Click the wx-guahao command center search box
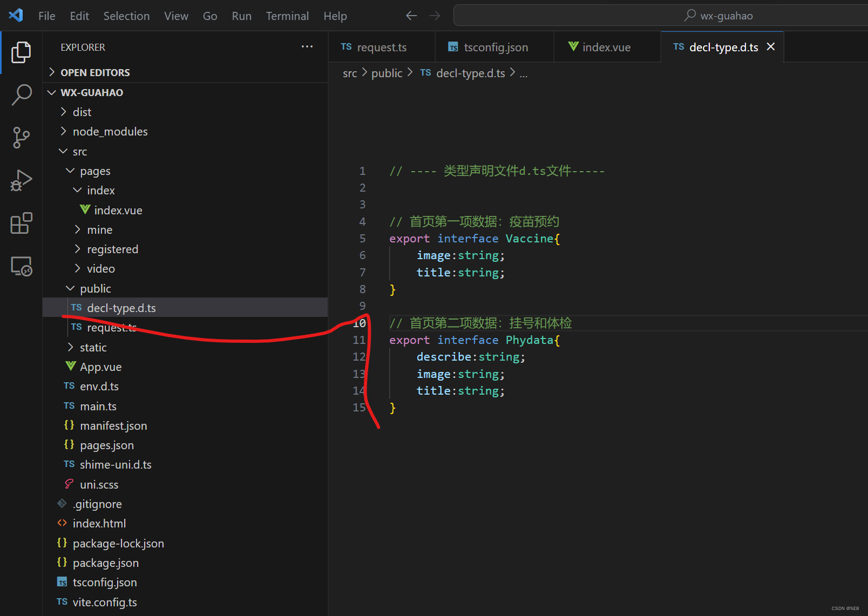Viewport: 868px width, 616px height. (661, 16)
